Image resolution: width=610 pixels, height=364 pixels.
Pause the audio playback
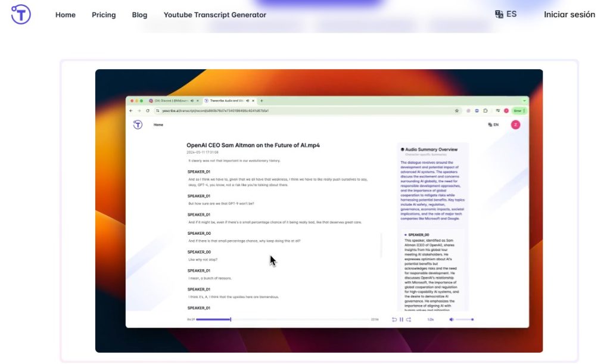(x=401, y=319)
